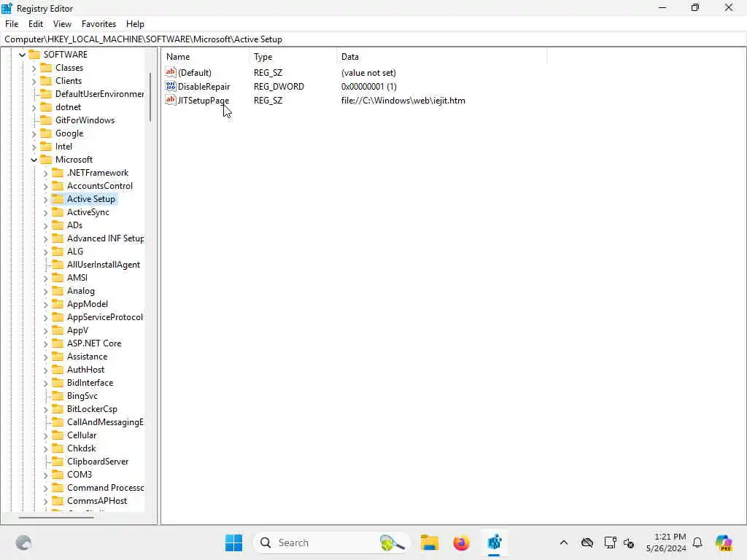This screenshot has width=747, height=560.
Task: Expand the ASP.NET Core key
Action: point(46,344)
